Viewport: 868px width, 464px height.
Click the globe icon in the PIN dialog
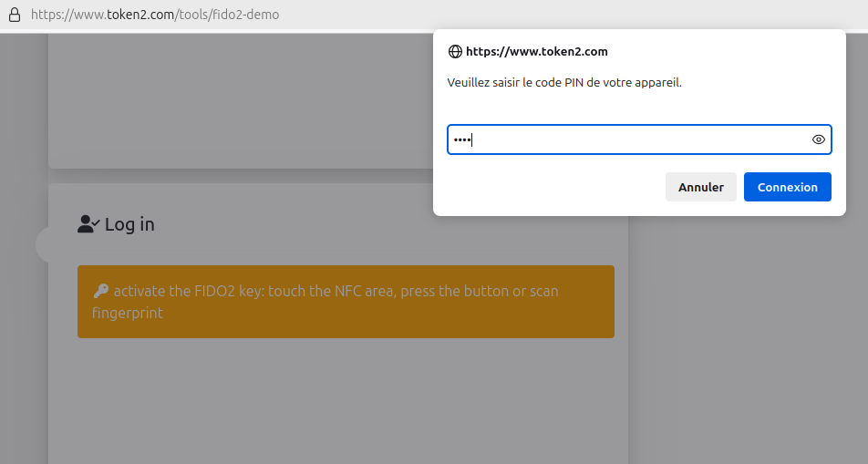tap(455, 51)
